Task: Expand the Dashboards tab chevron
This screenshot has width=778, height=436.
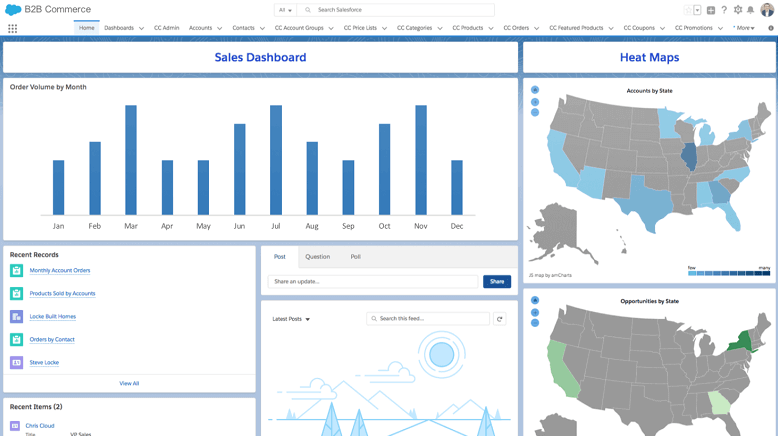Action: (x=141, y=28)
